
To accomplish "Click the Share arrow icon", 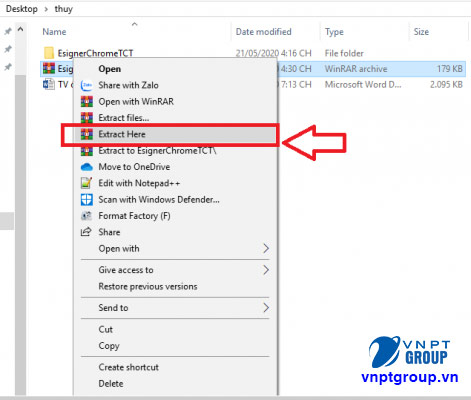I will pyautogui.click(x=86, y=232).
